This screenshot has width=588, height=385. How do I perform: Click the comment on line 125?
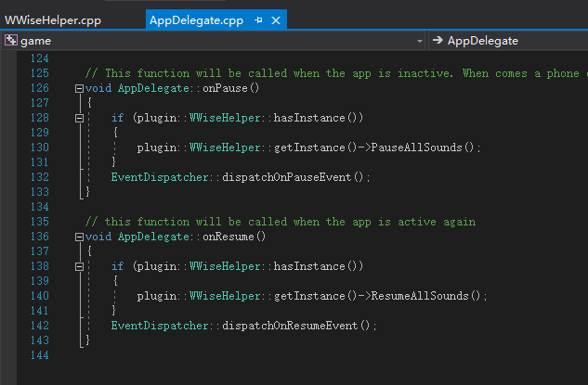pyautogui.click(x=336, y=73)
